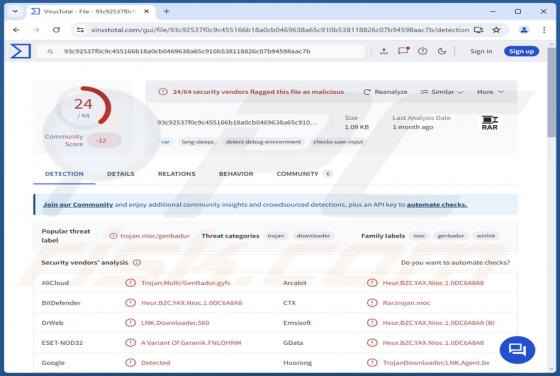
Task: Open the site information icon
Action: click(80, 30)
